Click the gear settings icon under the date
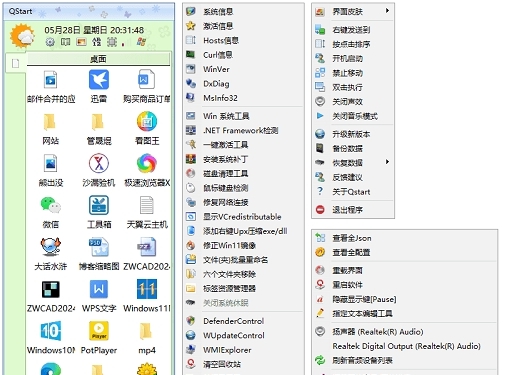 [50, 42]
